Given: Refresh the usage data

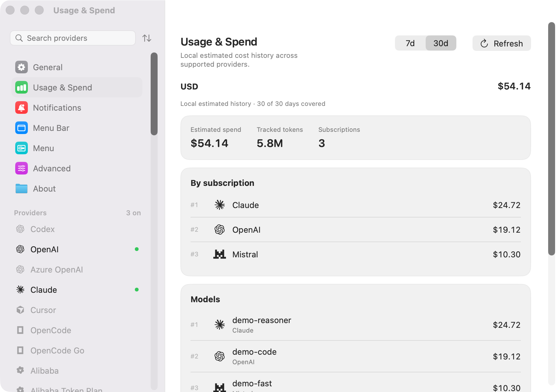Looking at the screenshot, I should coord(502,43).
